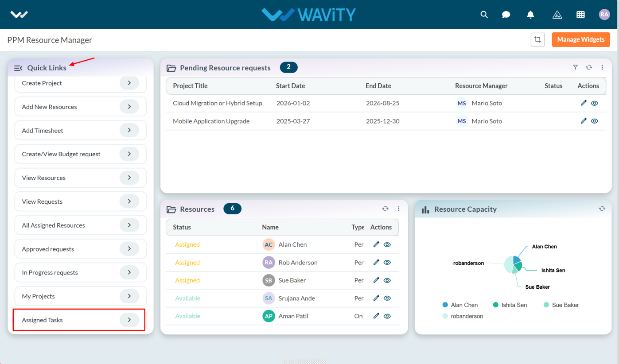The width and height of the screenshot is (619, 364).
Task: Filter the Pending Resource requests widget
Action: click(x=575, y=67)
